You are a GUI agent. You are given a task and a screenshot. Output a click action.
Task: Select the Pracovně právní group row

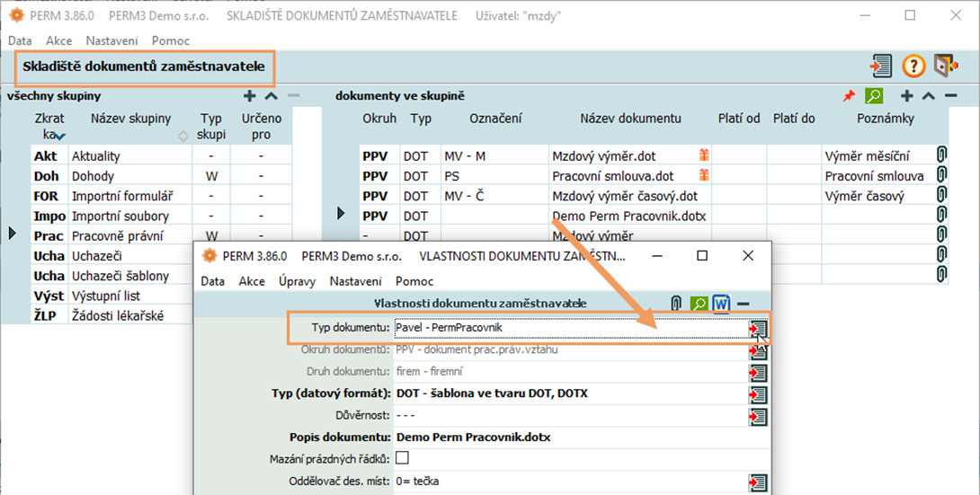click(162, 235)
